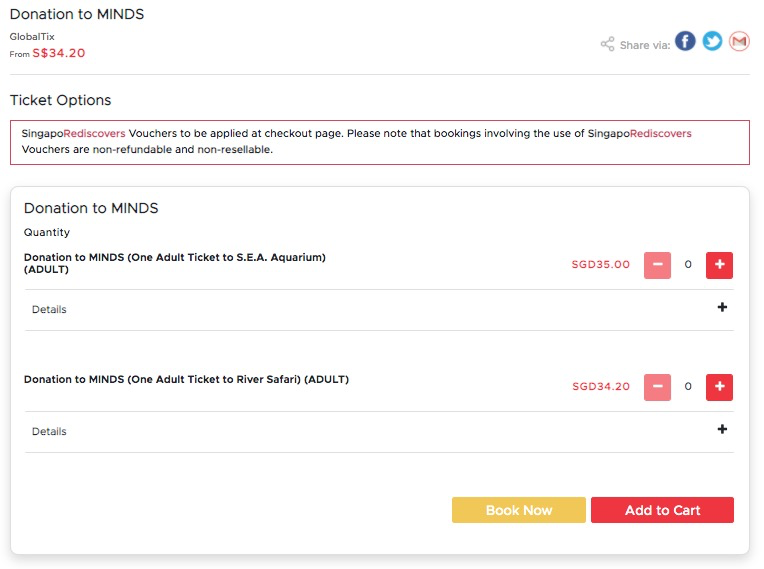Share via Gmail icon

pos(739,41)
